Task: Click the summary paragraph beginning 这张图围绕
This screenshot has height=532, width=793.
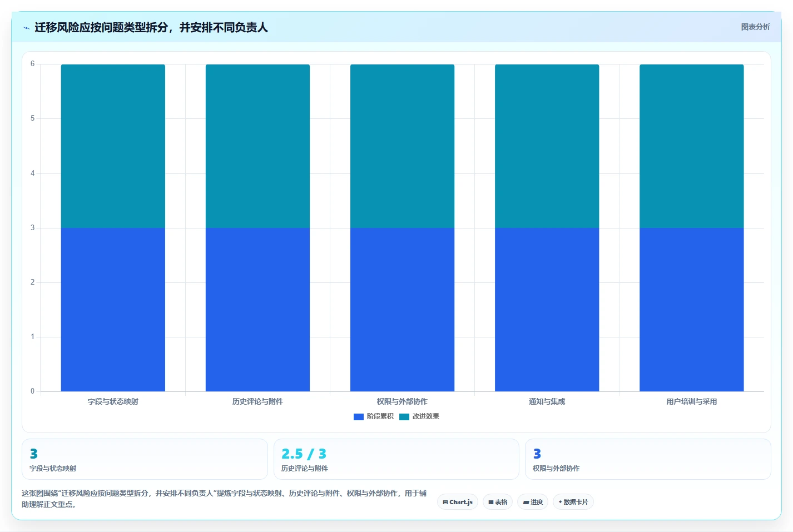Action: point(224,499)
